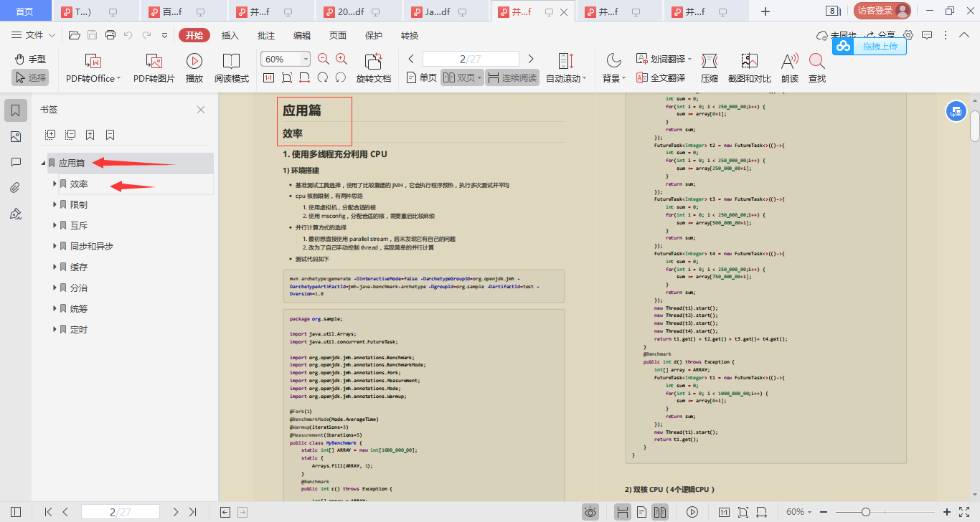Viewport: 980px width, 522px height.
Task: Open the 文件 file menu
Action: 34,35
